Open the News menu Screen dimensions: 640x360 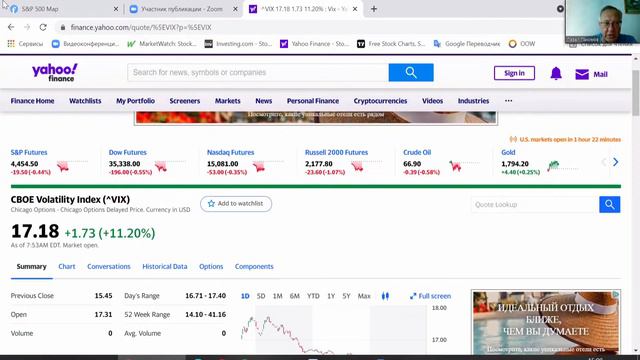[x=264, y=101]
